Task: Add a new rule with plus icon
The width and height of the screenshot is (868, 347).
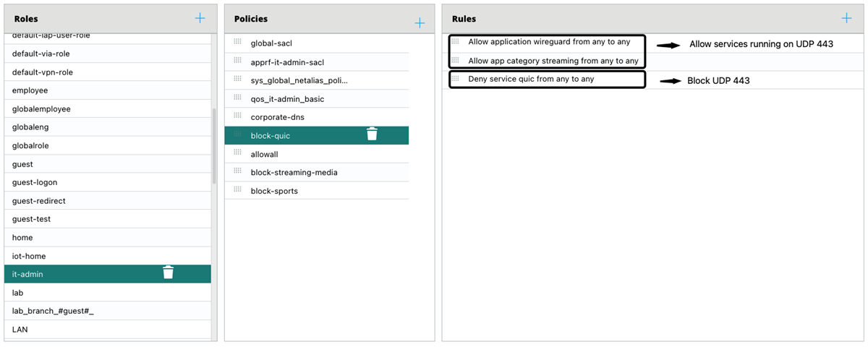Action: coord(847,18)
